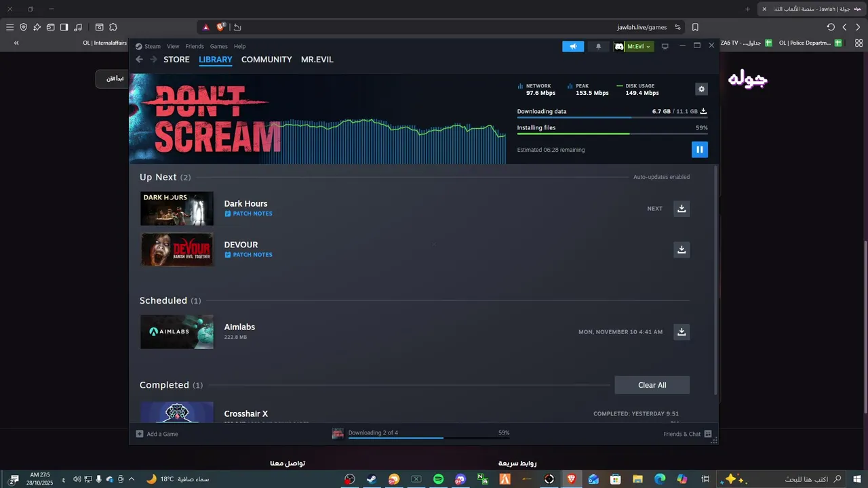Screen dimensions: 868x488
Task: Click the Downloading data progress bar
Action: [612, 118]
